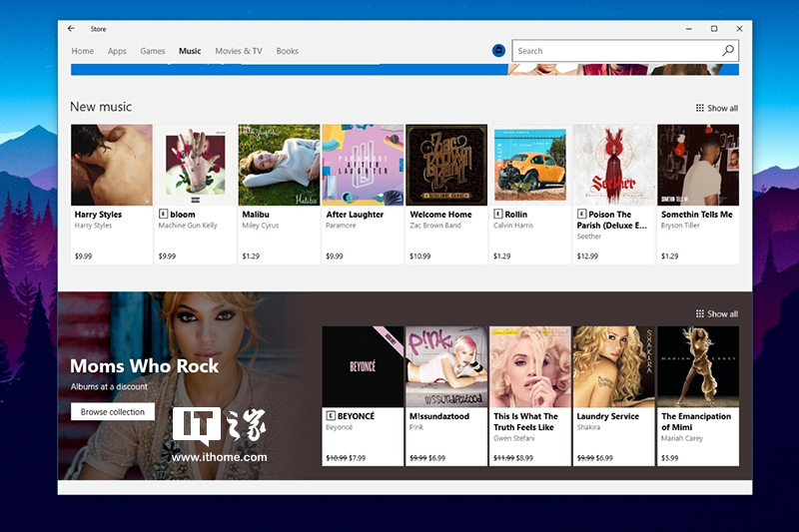The image size is (799, 532).
Task: Open the Movies & TV tab
Action: coord(239,51)
